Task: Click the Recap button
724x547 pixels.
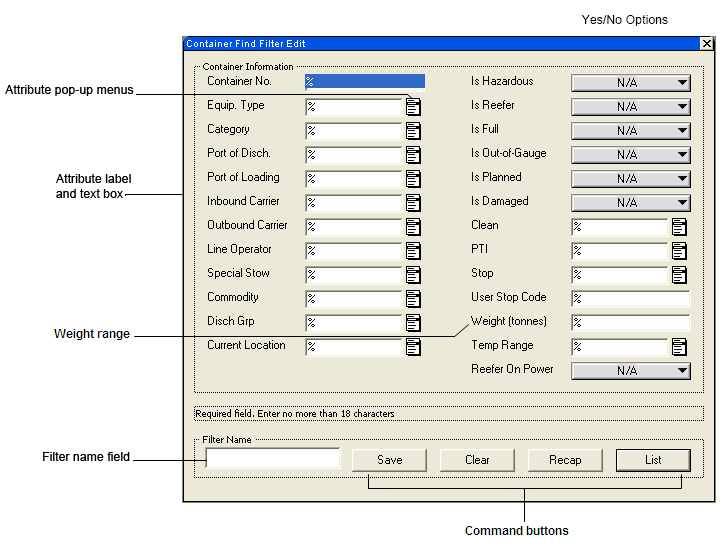Action: 565,460
